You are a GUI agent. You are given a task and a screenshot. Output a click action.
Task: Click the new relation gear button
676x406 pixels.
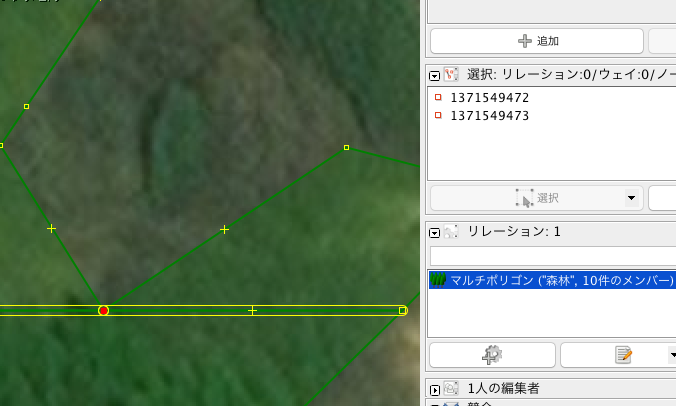pyautogui.click(x=492, y=355)
